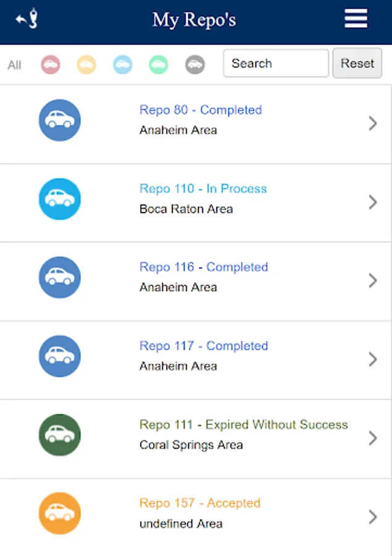Viewport: 392px width, 556px height.
Task: Click the Repo 116 car icon
Action: (x=60, y=277)
